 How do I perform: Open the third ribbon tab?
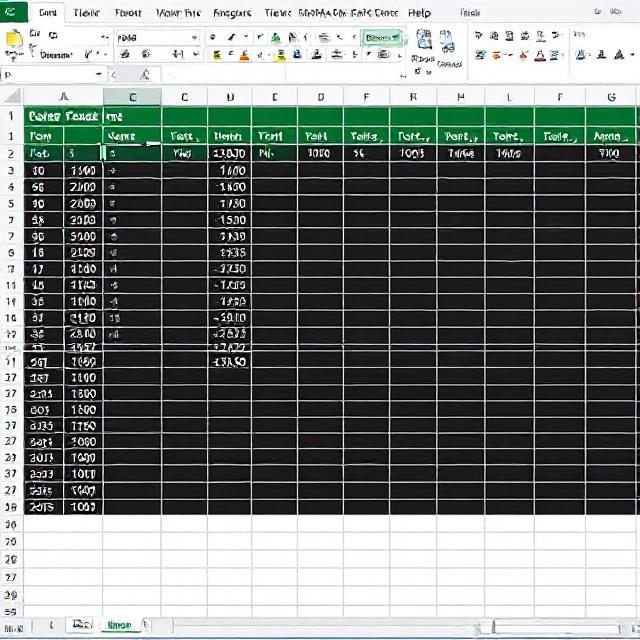click(128, 13)
